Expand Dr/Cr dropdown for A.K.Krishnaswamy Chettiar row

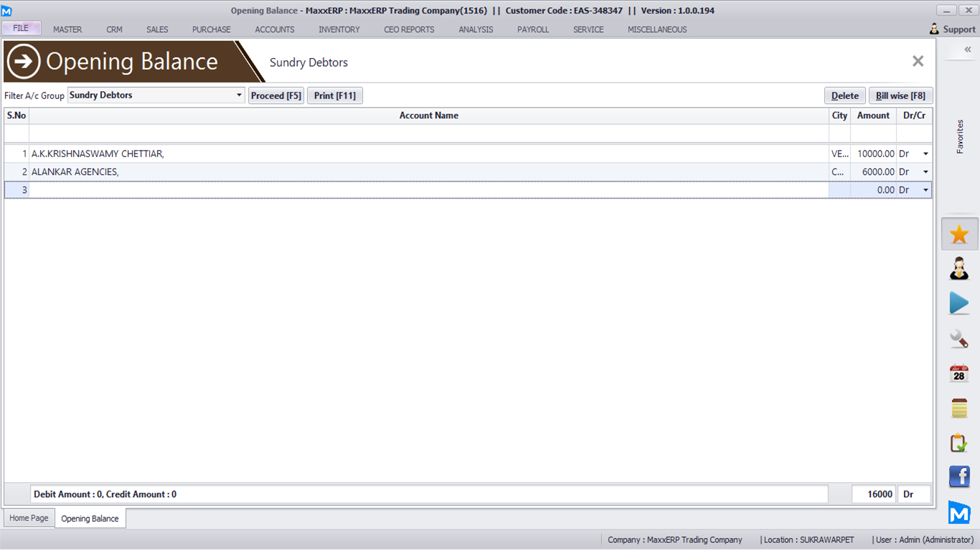click(x=925, y=154)
